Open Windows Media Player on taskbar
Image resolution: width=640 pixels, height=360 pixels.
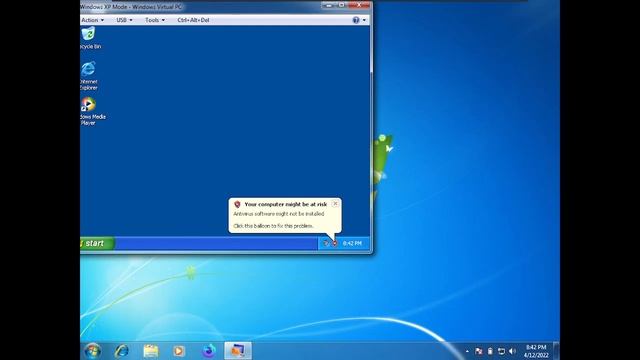pyautogui.click(x=179, y=351)
